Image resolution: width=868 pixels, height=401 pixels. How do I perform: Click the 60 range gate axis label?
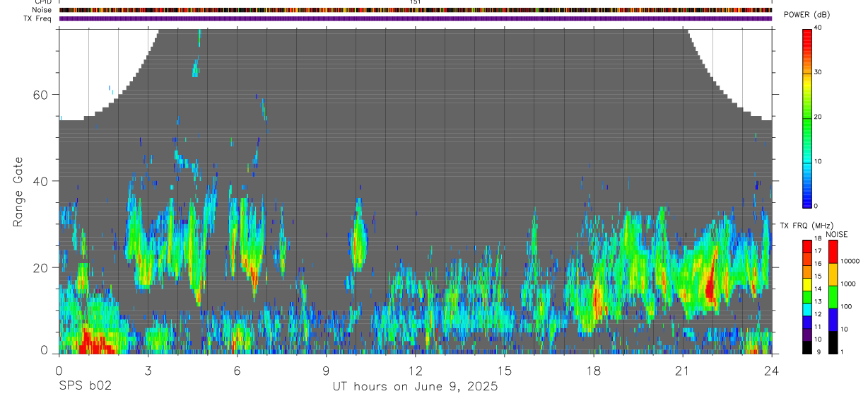46,94
